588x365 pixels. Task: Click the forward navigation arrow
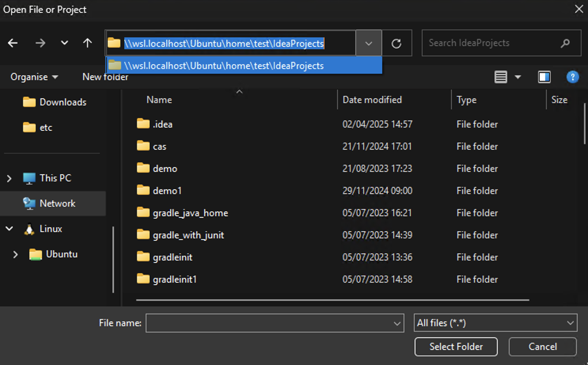click(40, 43)
